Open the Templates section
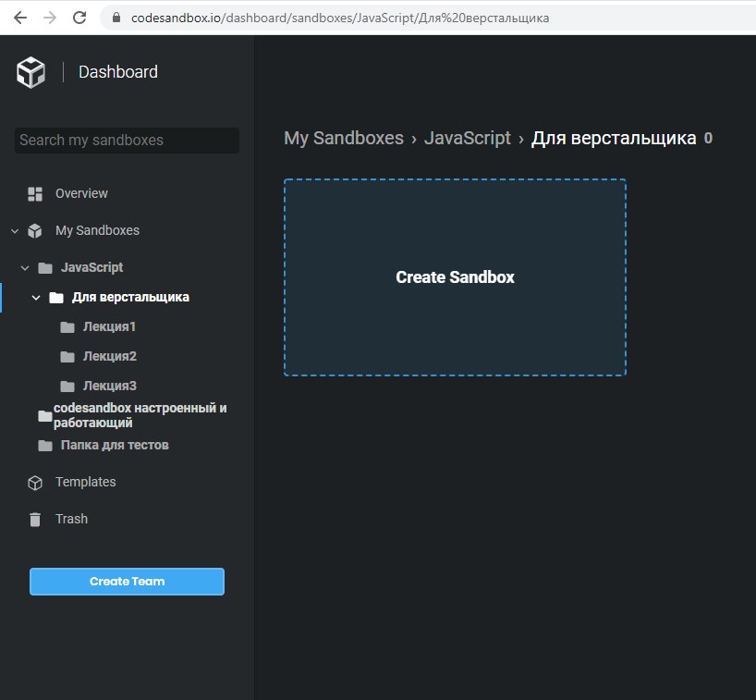This screenshot has width=756, height=700. point(85,482)
